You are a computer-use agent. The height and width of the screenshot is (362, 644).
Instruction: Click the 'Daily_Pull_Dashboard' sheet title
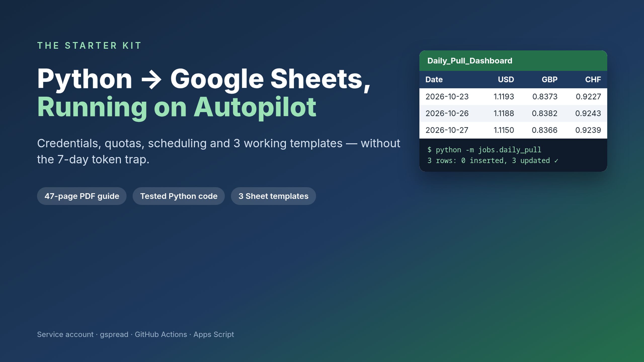(x=470, y=61)
